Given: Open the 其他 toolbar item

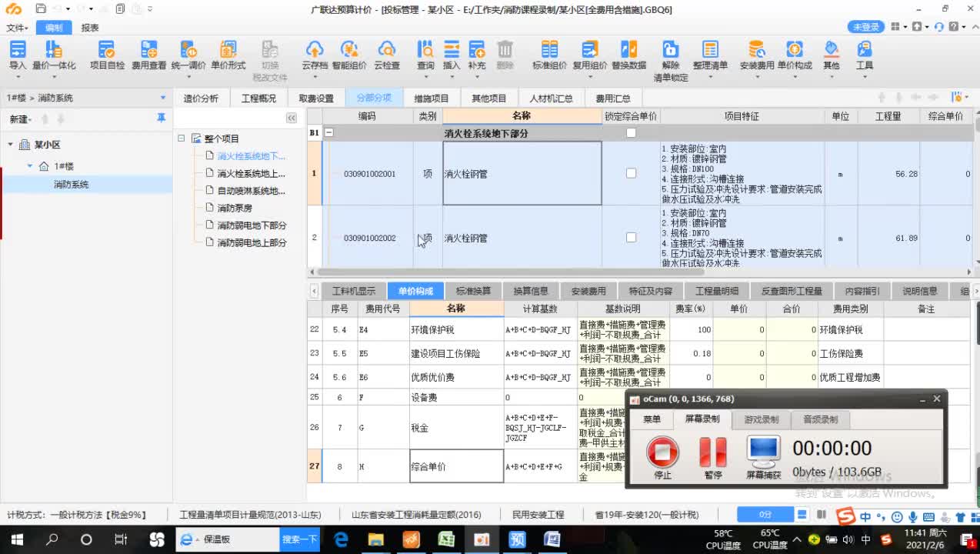Looking at the screenshot, I should coord(832,55).
